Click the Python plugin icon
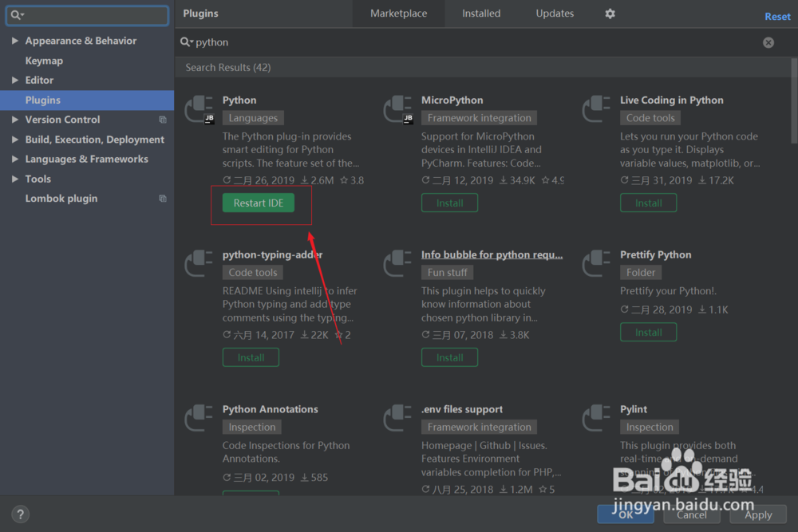798x532 pixels. coord(199,108)
